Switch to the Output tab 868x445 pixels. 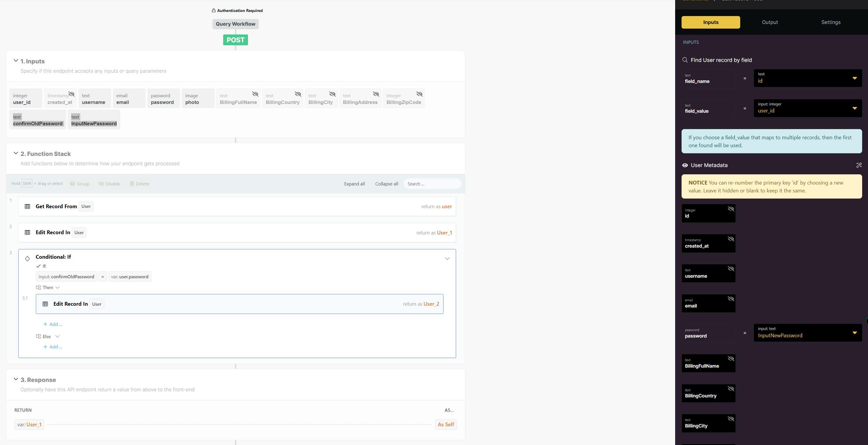(x=770, y=22)
